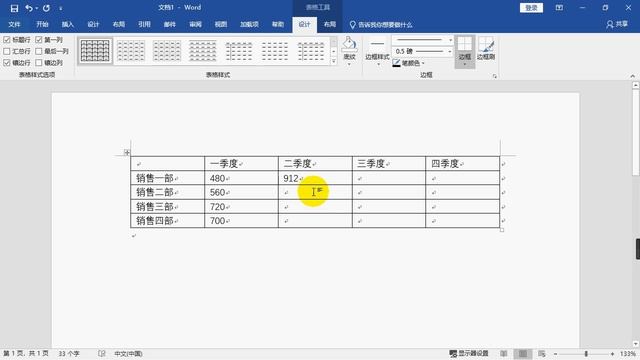640x360 pixels.
Task: Click the proofing book icon in status bar
Action: 102,353
